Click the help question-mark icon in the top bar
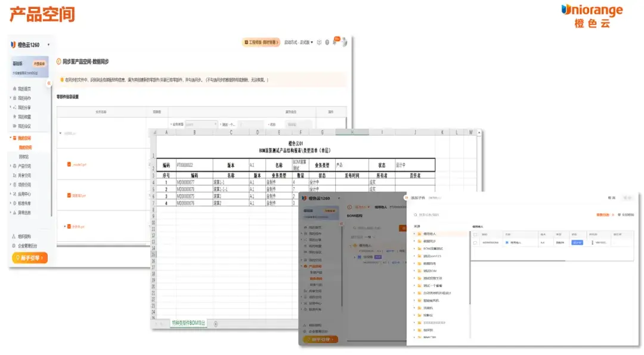This screenshot has width=644, height=355. [x=327, y=42]
